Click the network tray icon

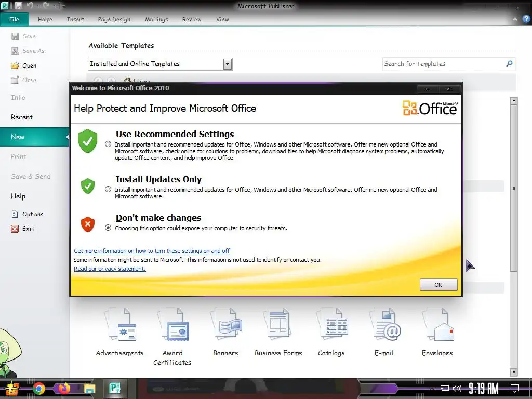point(445,389)
